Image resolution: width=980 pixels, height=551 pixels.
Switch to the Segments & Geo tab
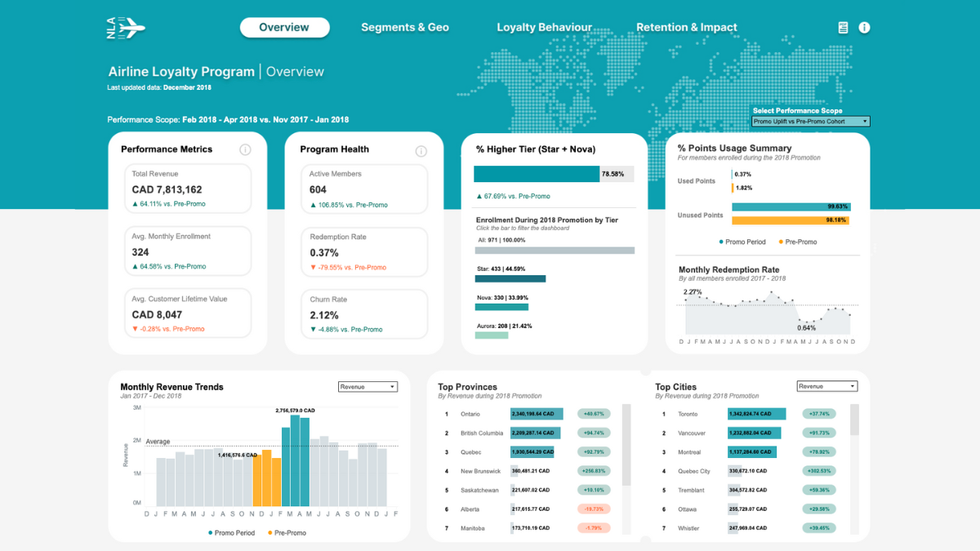pyautogui.click(x=405, y=27)
